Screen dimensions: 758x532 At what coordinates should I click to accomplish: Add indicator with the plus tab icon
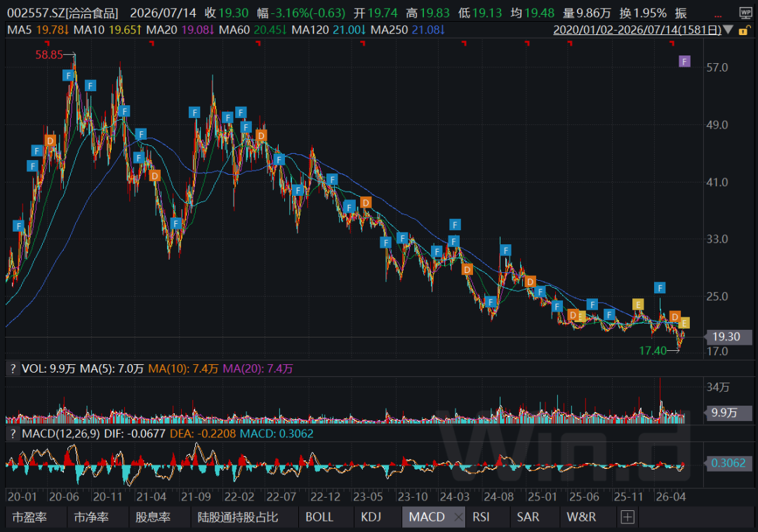coord(627,517)
